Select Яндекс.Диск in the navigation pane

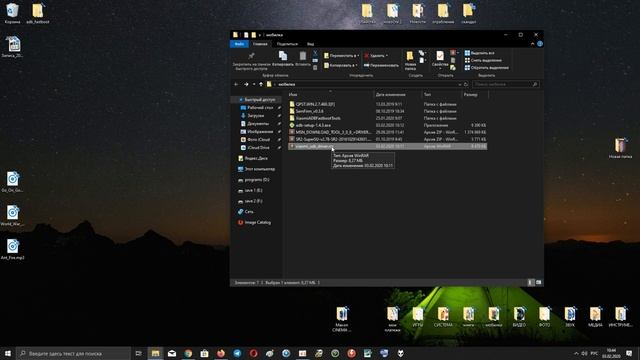tap(256, 158)
